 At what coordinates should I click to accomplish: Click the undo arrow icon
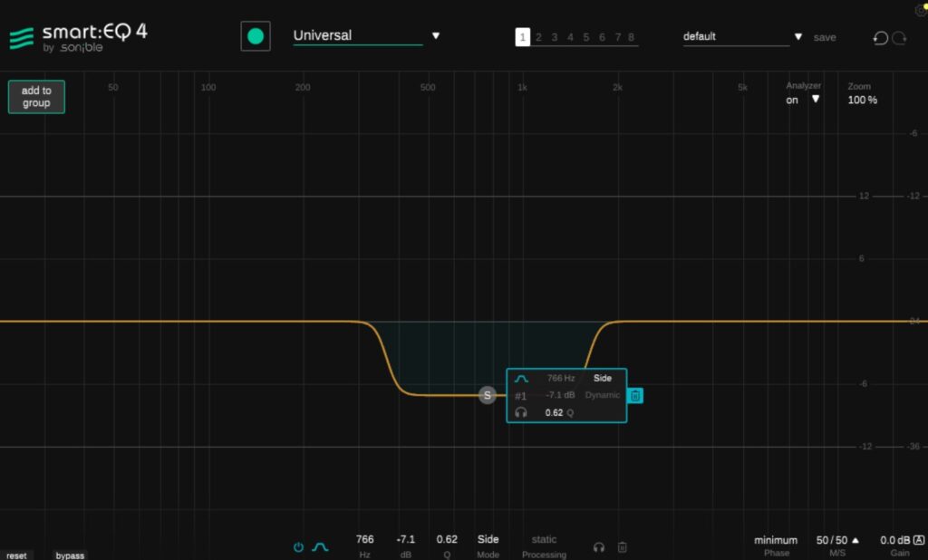pyautogui.click(x=880, y=38)
